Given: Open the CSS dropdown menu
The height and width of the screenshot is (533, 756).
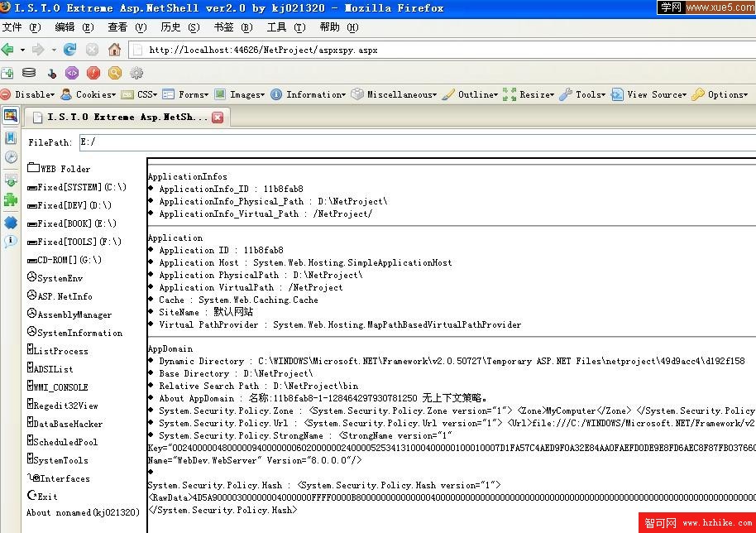Looking at the screenshot, I should point(140,94).
